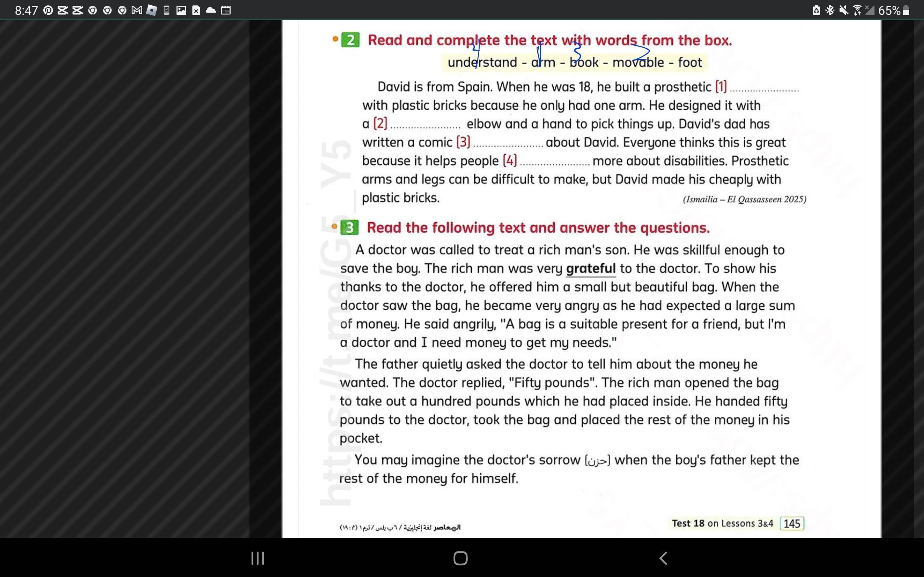Tap the muted sound status icon

(844, 10)
